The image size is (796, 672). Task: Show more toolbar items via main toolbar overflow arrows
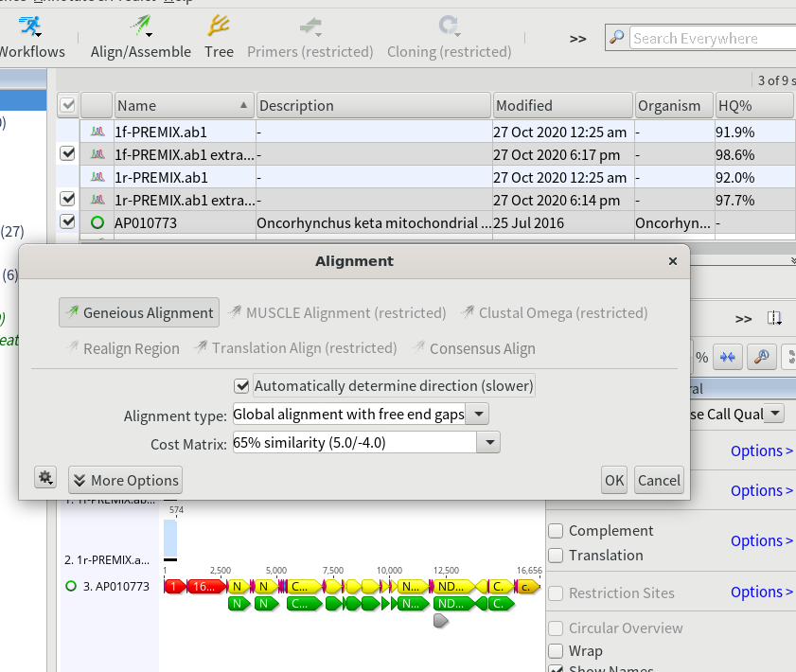pyautogui.click(x=577, y=39)
